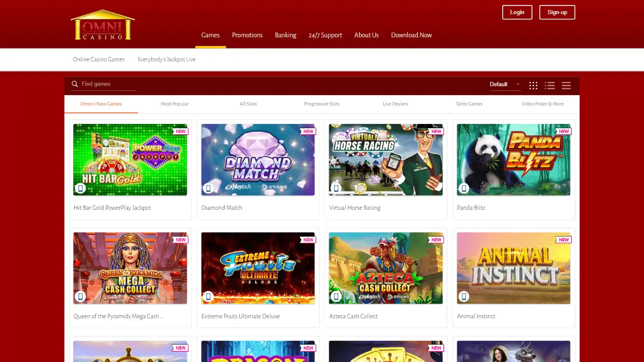Click mobile icon on Hit Bar Gold
Image resolution: width=644 pixels, height=362 pixels.
[x=80, y=188]
